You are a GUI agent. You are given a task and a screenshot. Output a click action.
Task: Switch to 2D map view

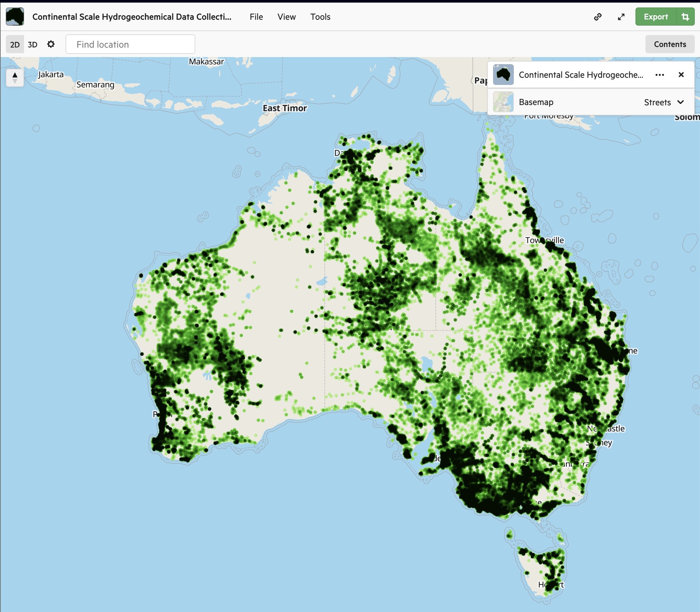click(15, 44)
